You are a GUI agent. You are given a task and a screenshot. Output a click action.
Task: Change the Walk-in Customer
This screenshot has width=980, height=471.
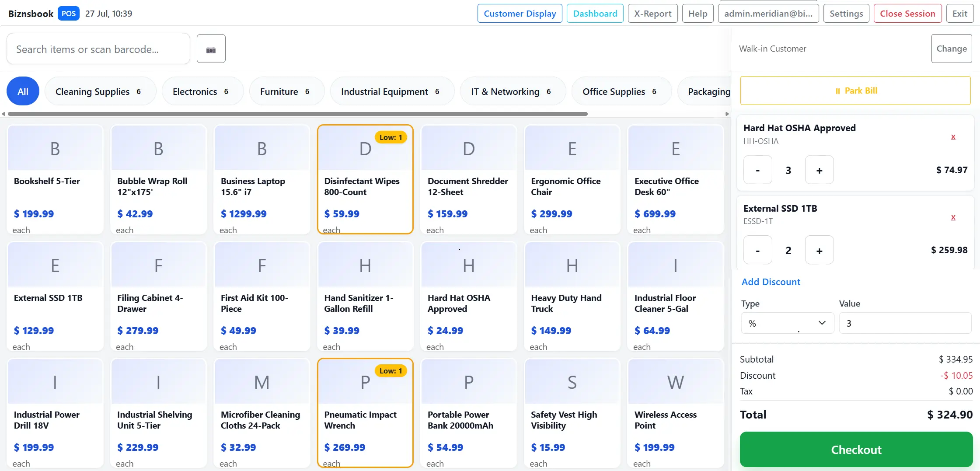[x=952, y=49]
